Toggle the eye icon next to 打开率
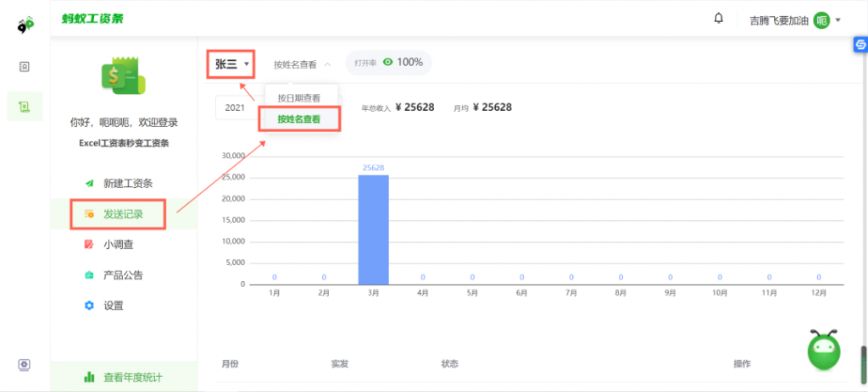The width and height of the screenshot is (868, 392). 388,63
